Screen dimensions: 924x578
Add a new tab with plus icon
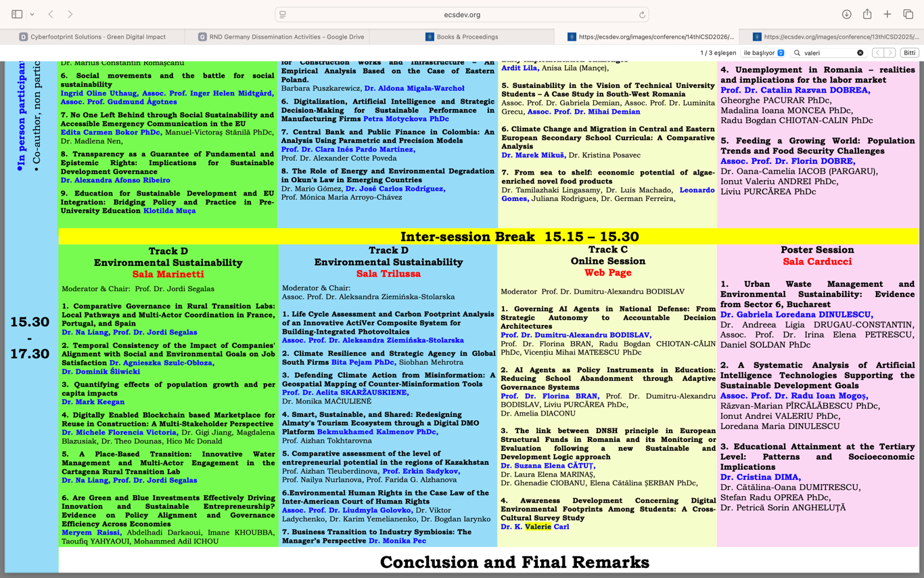click(887, 14)
